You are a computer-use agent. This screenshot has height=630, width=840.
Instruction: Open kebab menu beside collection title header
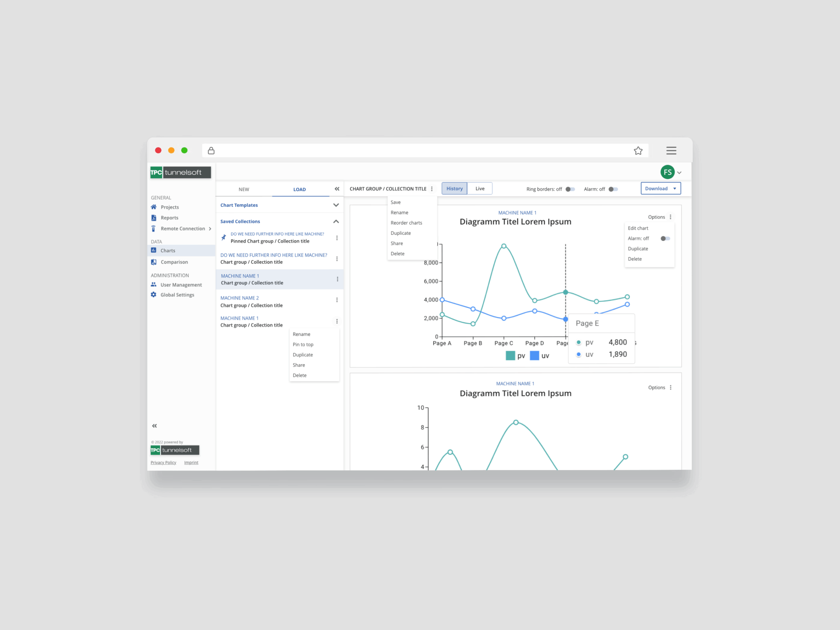[432, 189]
